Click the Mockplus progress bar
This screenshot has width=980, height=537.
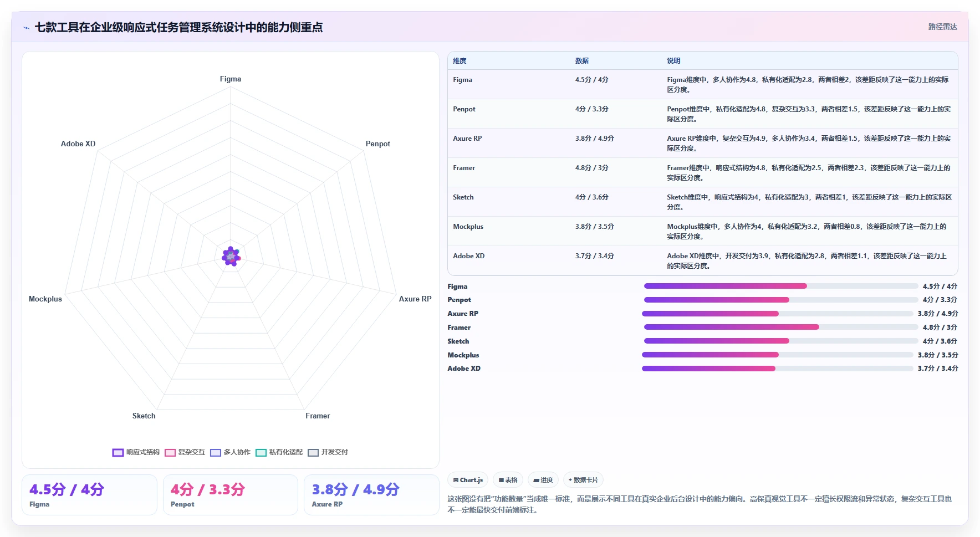coord(778,355)
